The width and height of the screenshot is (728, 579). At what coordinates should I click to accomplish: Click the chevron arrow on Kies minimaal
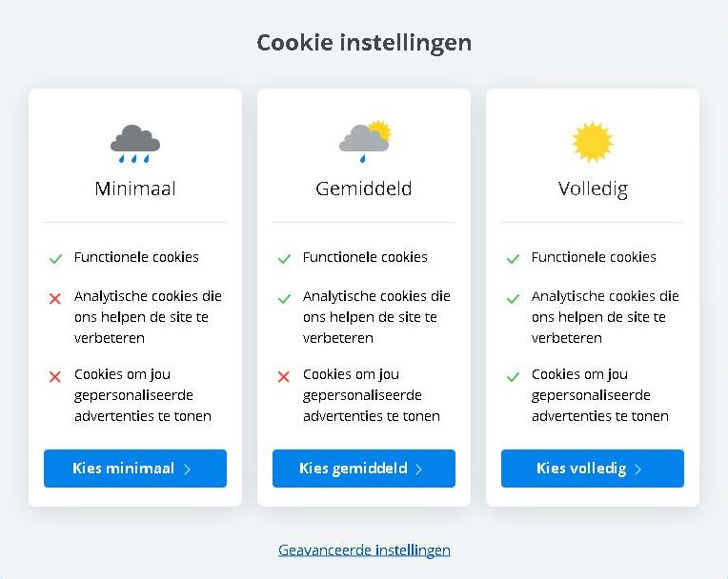click(187, 469)
